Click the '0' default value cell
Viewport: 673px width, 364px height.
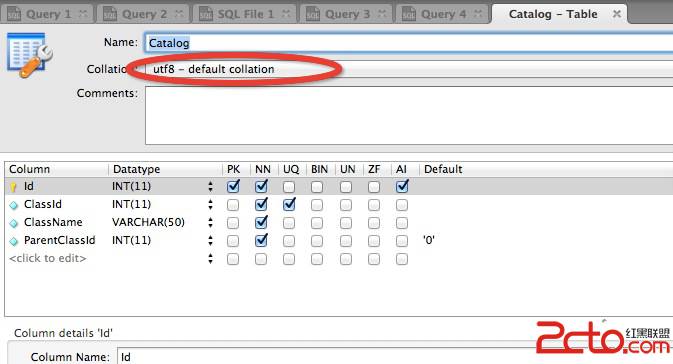click(x=429, y=240)
